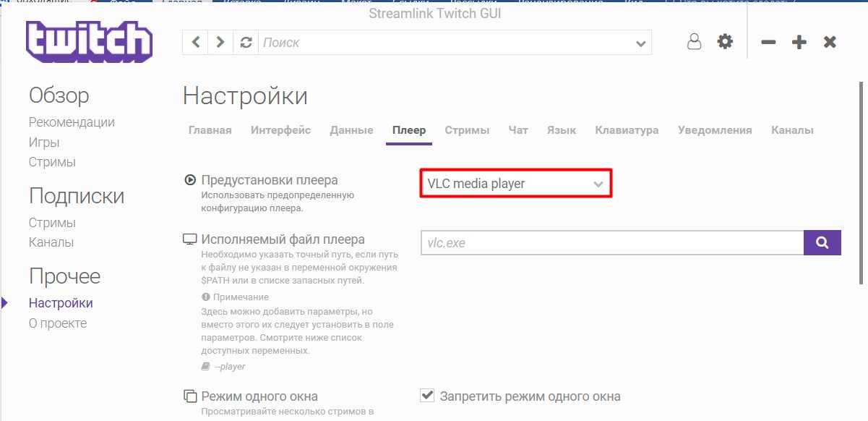Open the VLC media player preset dropdown
Viewport: 868px width, 421px height.
515,184
